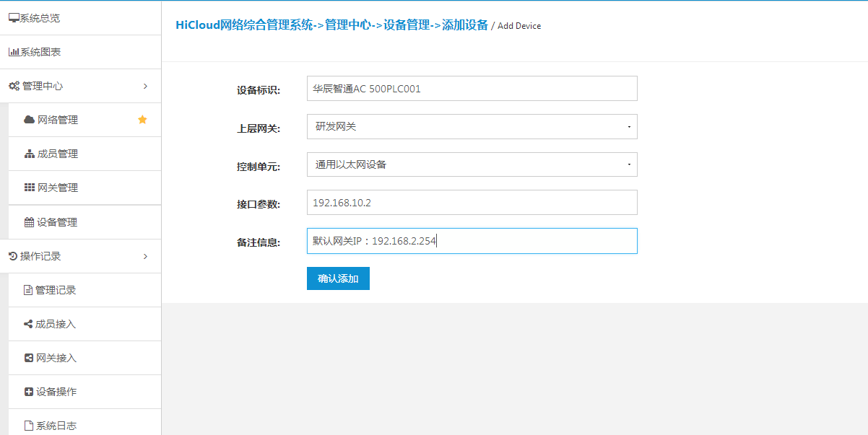Click the 管理中心 gears icon

(x=13, y=85)
